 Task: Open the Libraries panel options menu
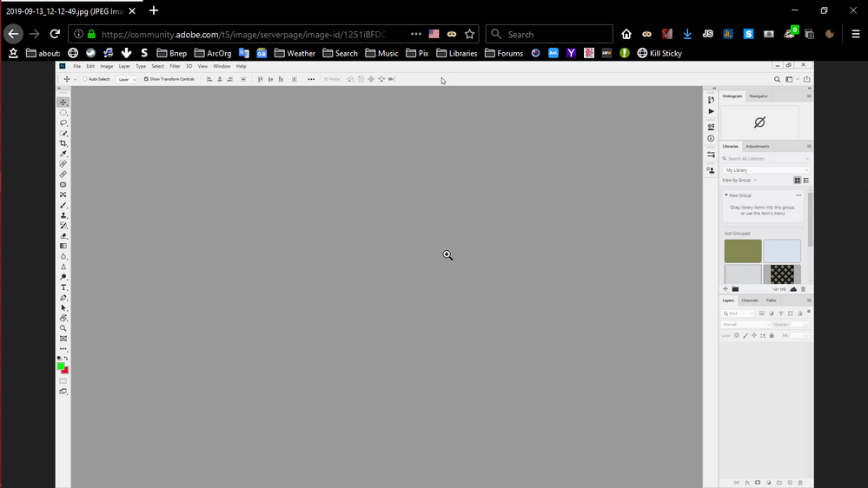click(x=809, y=147)
